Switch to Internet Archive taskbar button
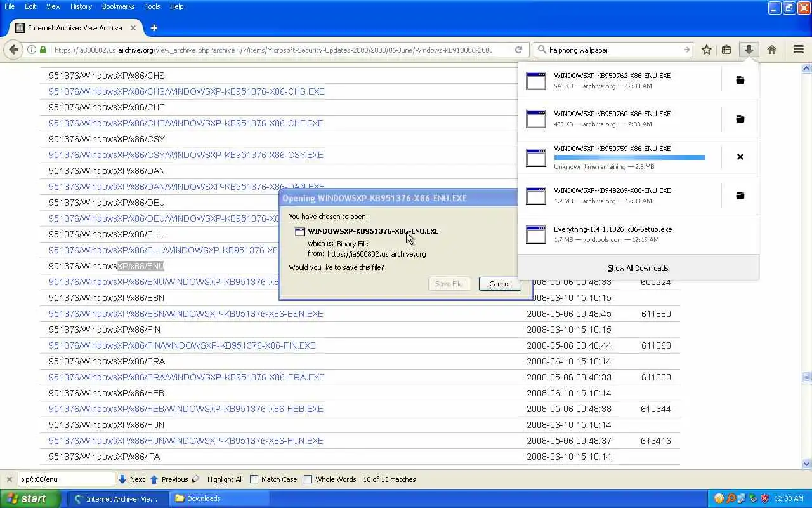Image resolution: width=812 pixels, height=508 pixels. click(118, 498)
